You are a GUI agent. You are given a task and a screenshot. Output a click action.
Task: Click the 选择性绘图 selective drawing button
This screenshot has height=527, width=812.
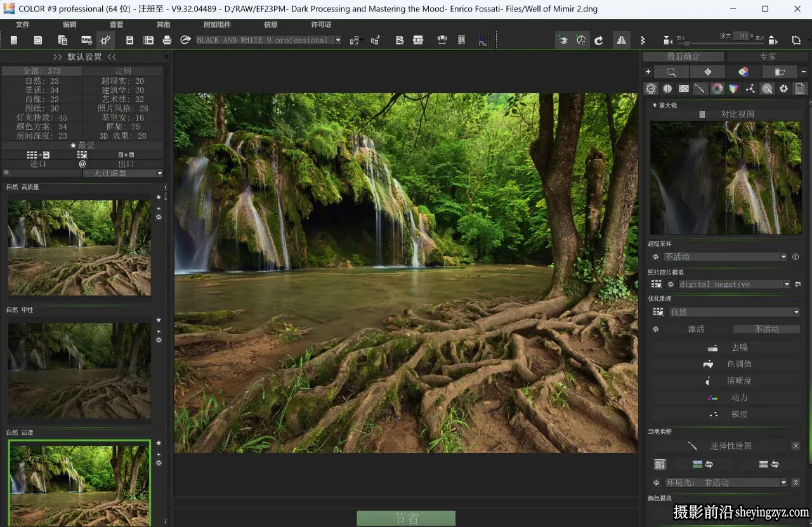click(719, 446)
